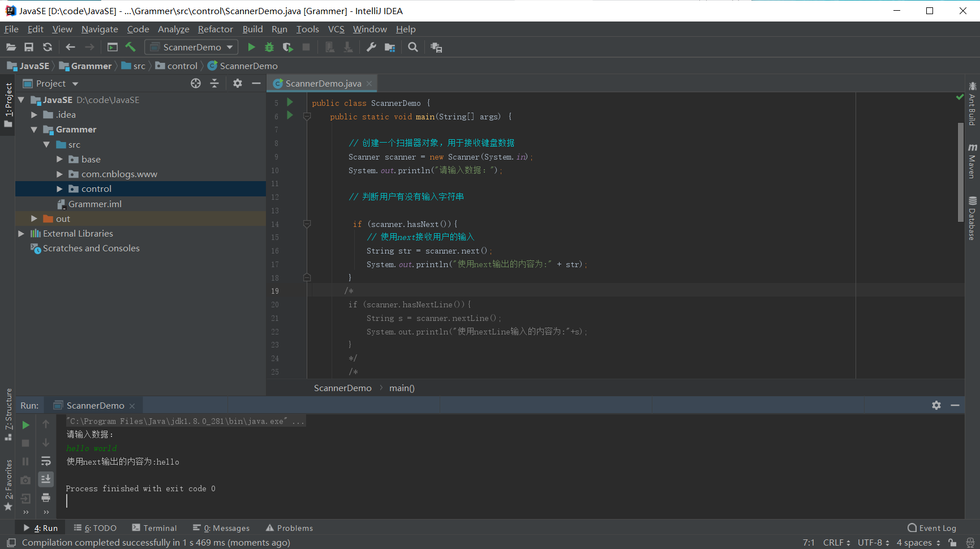The image size is (980, 549).
Task: Expand the External Libraries node
Action: click(21, 234)
